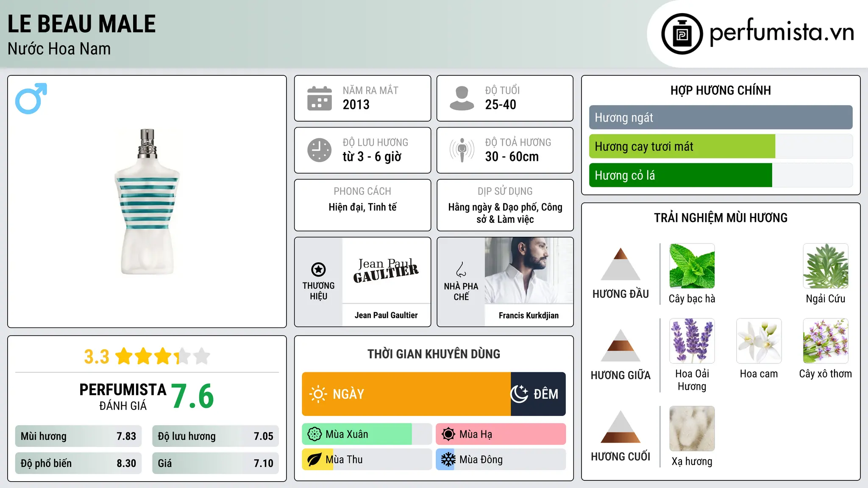This screenshot has width=868, height=488.
Task: Click the Jean Paul Gaultier logo image
Action: click(386, 270)
